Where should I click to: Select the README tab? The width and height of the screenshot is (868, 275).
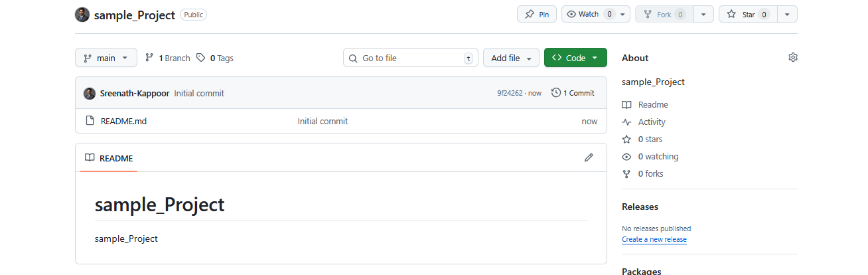pos(109,159)
